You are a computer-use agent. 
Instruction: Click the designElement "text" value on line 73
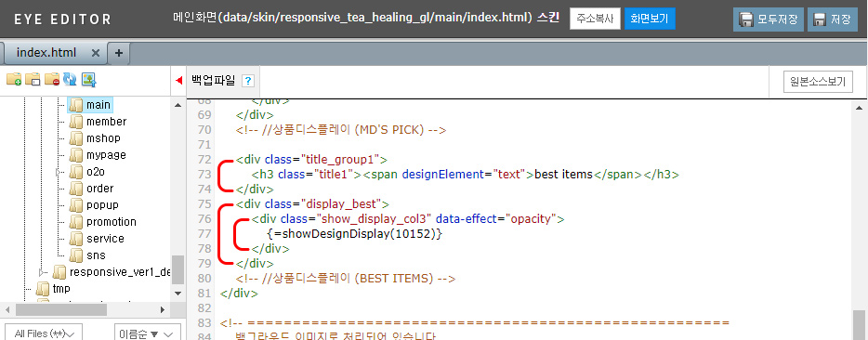coord(508,175)
